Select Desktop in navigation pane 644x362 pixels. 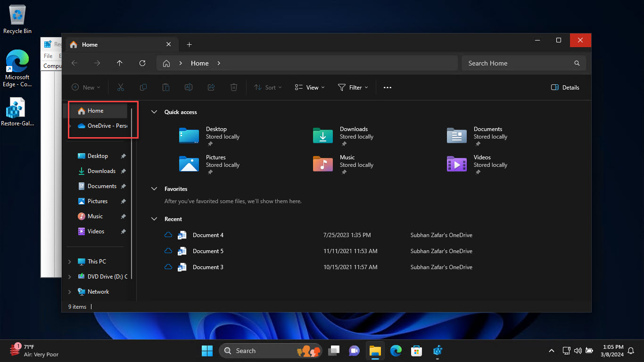tap(97, 156)
